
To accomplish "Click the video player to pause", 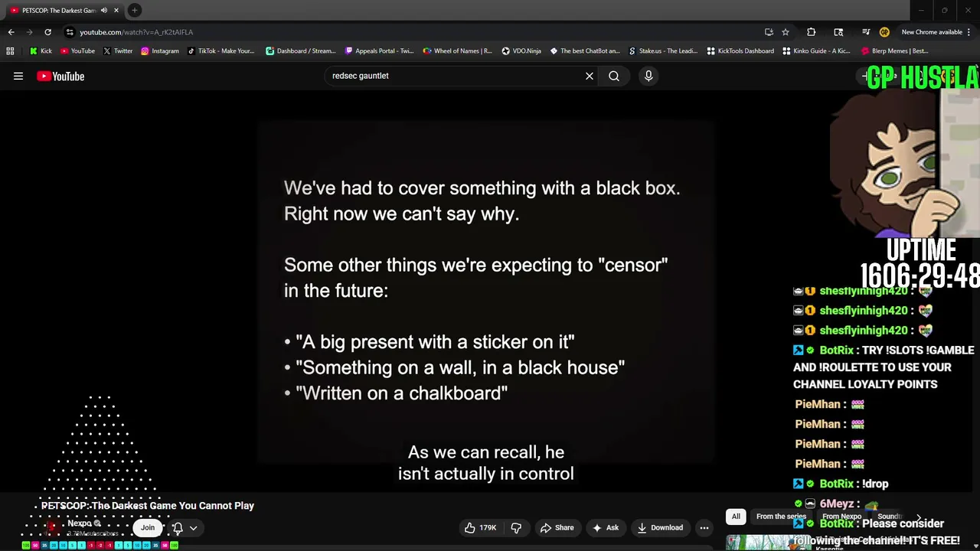I will tap(485, 292).
